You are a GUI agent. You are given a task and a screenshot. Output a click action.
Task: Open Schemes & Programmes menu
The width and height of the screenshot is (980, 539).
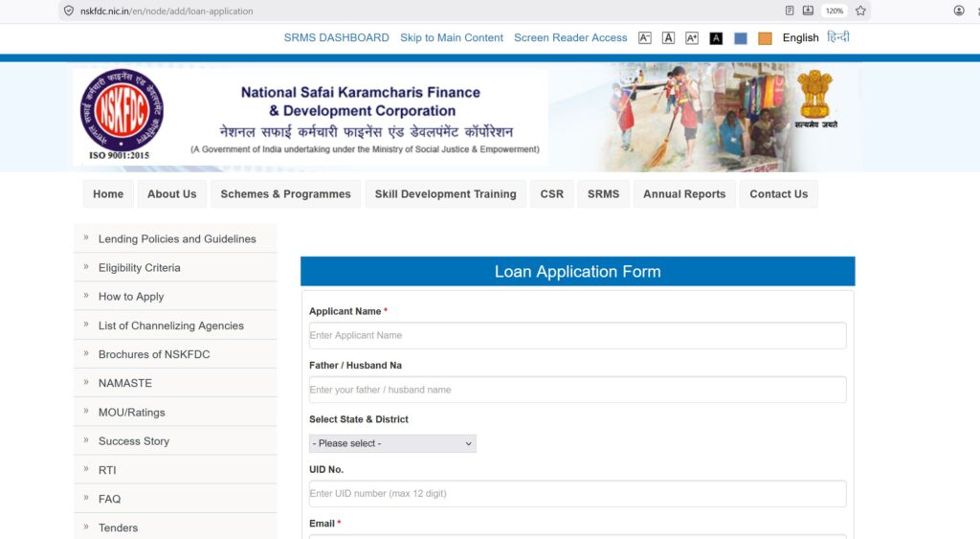click(x=285, y=193)
